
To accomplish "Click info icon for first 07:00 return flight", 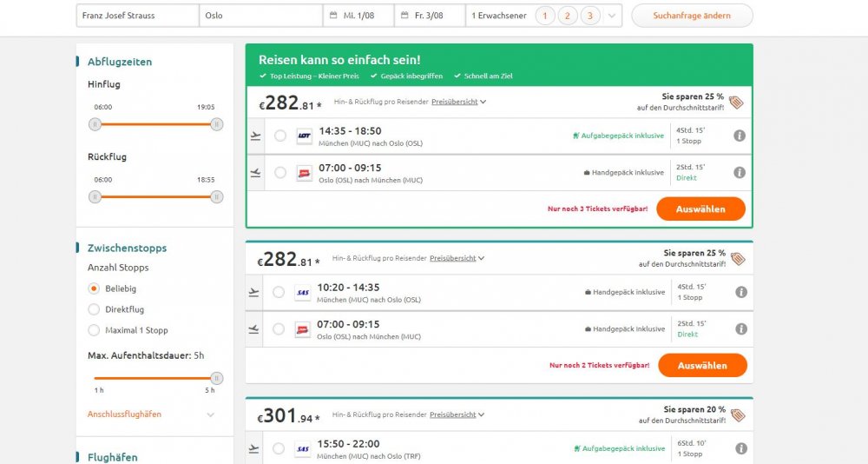I will coord(740,172).
